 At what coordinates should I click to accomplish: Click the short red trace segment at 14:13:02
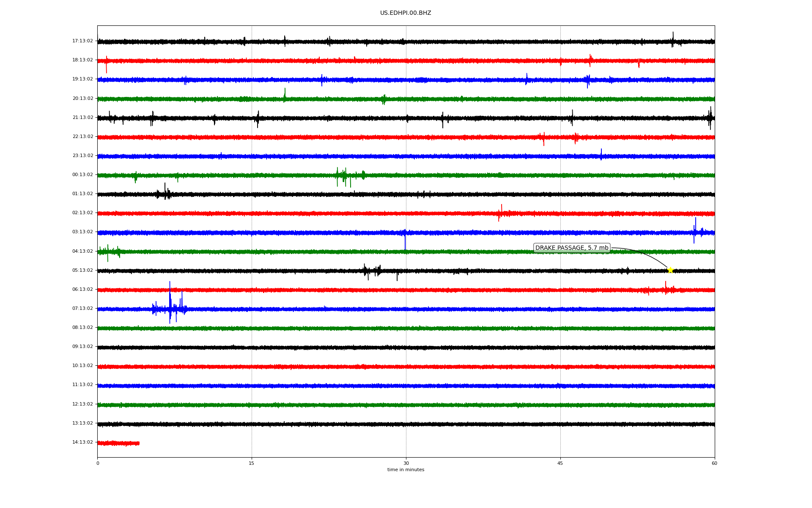(x=118, y=443)
